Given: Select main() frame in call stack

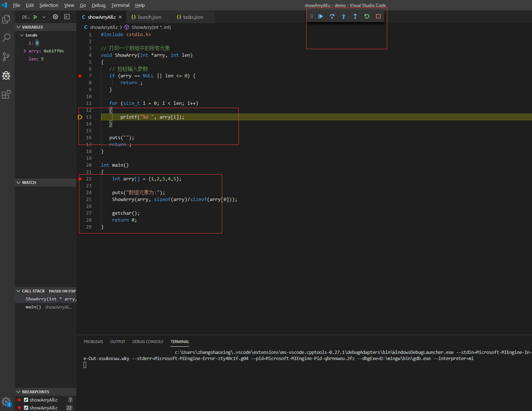Looking at the screenshot, I should coord(46,307).
